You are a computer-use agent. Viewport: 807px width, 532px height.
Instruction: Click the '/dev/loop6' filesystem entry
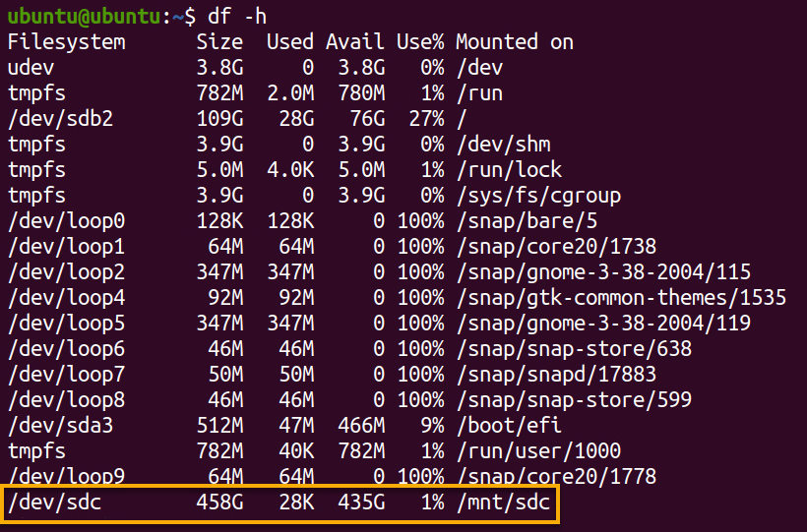tap(66, 349)
